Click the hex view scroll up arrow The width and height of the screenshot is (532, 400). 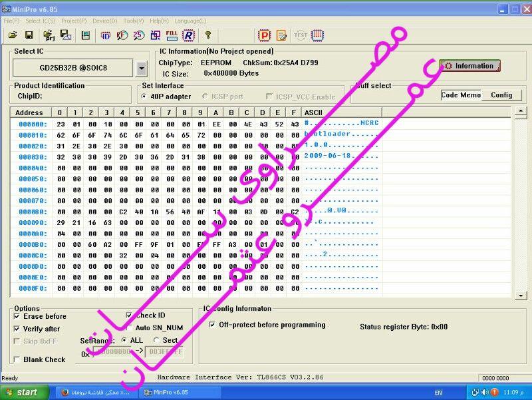click(521, 111)
